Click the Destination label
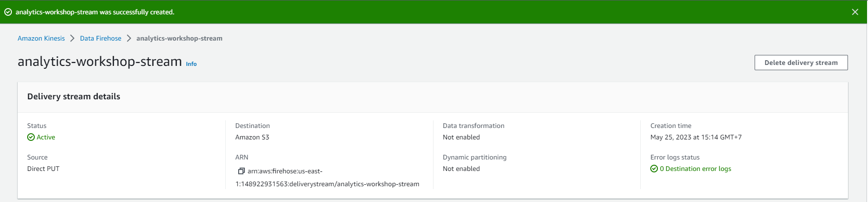This screenshot has width=868, height=202. (252, 126)
